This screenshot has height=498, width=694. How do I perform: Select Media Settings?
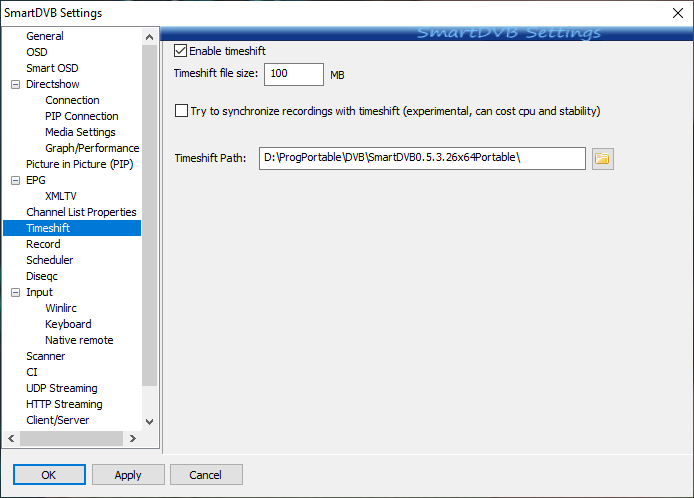[80, 132]
